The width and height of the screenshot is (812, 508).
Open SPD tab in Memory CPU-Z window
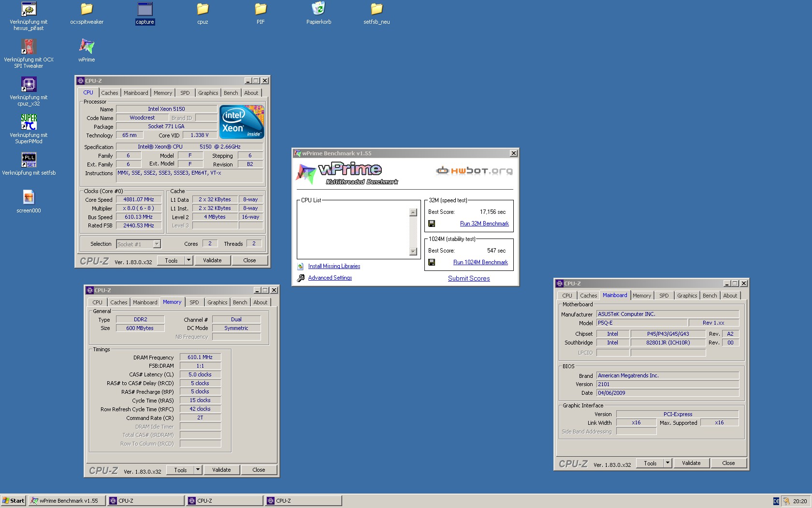click(194, 302)
